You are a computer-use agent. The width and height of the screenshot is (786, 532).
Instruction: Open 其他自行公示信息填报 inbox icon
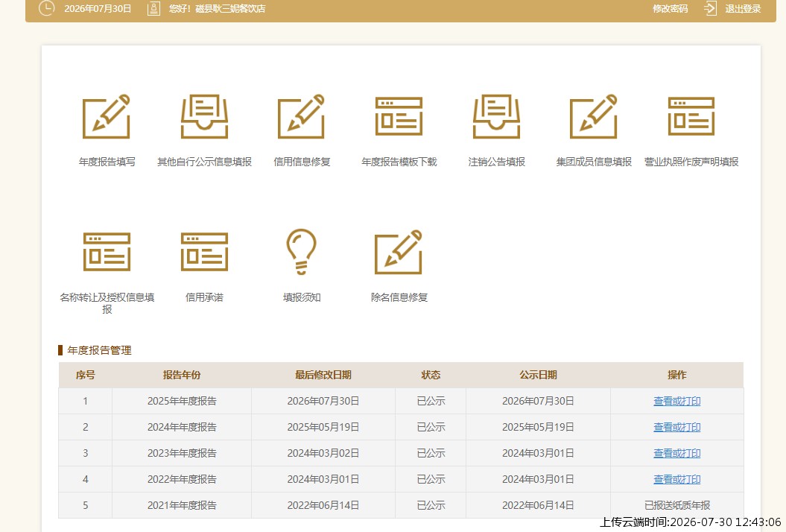point(204,116)
